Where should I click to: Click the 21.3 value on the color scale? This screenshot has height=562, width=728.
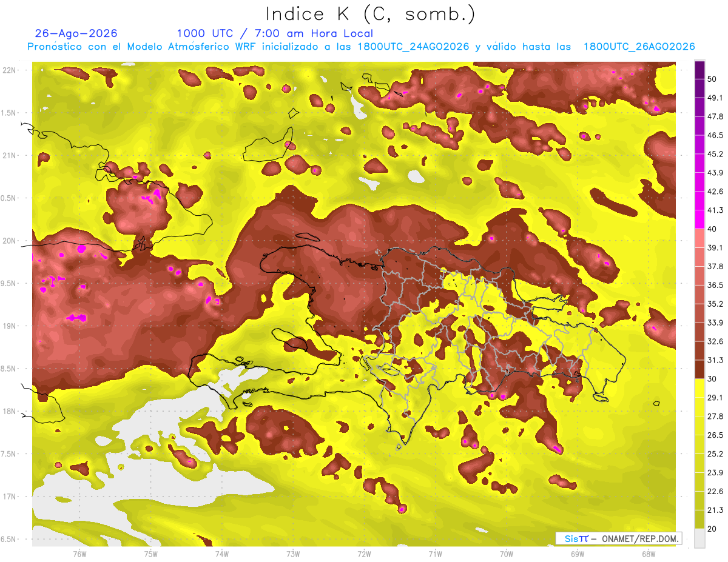point(715,510)
